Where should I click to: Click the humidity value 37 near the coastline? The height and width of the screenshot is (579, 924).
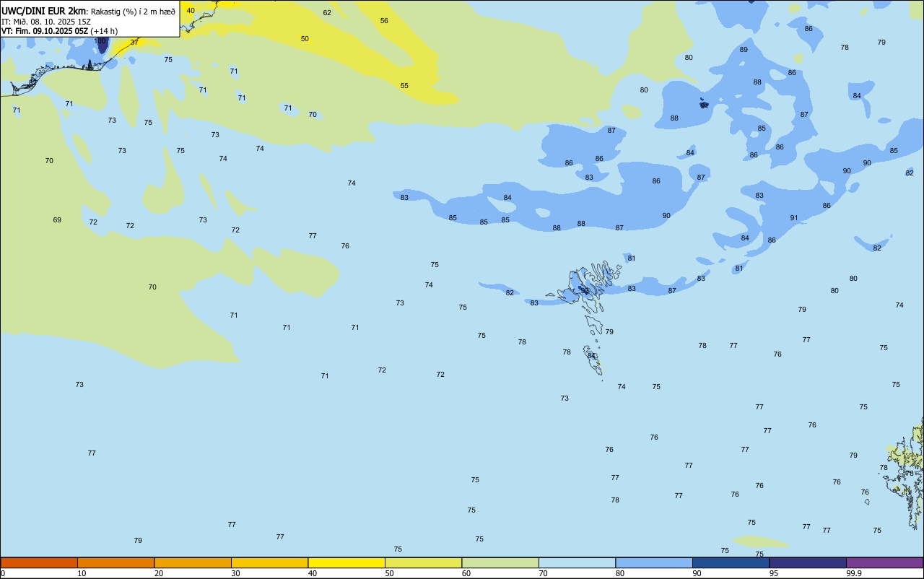pyautogui.click(x=134, y=43)
